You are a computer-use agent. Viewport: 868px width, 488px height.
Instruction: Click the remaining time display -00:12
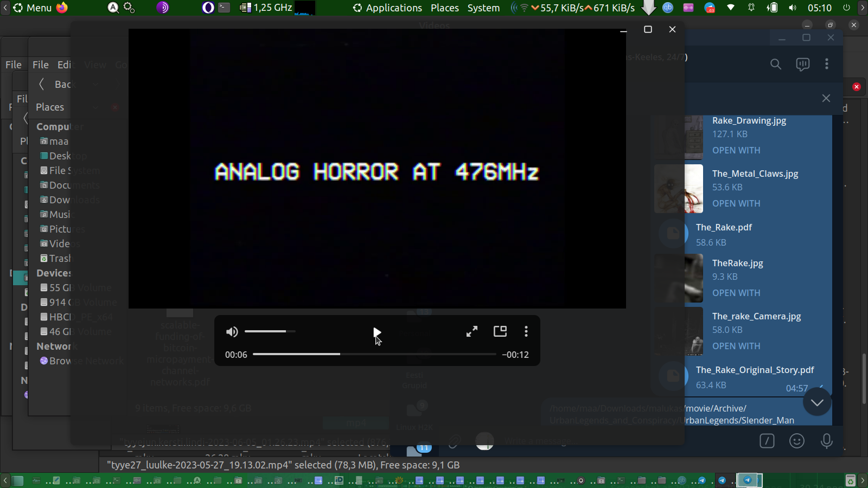[x=515, y=355]
